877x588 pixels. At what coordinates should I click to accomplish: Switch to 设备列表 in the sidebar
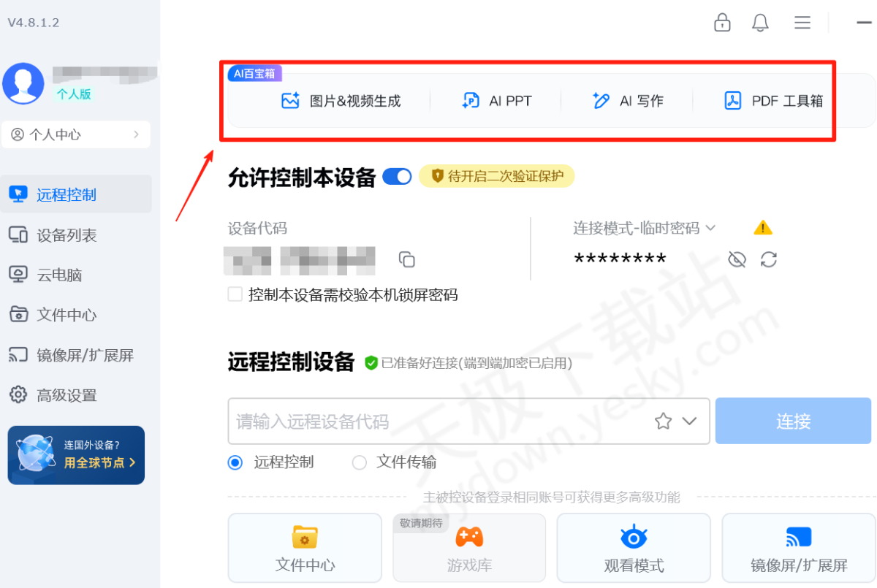(66, 234)
